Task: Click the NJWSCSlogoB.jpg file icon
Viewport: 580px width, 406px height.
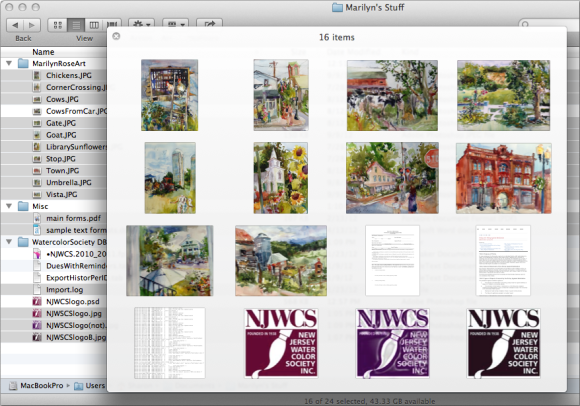Action: click(x=37, y=337)
